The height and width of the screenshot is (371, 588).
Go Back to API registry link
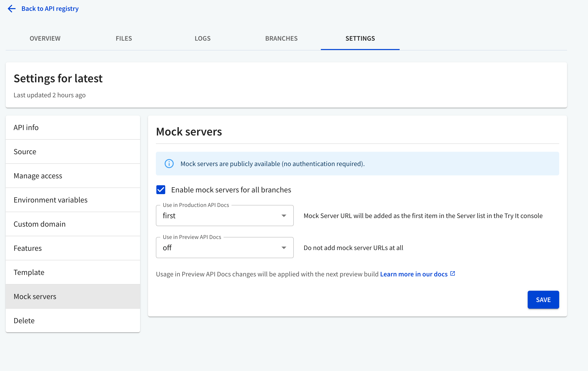click(50, 9)
